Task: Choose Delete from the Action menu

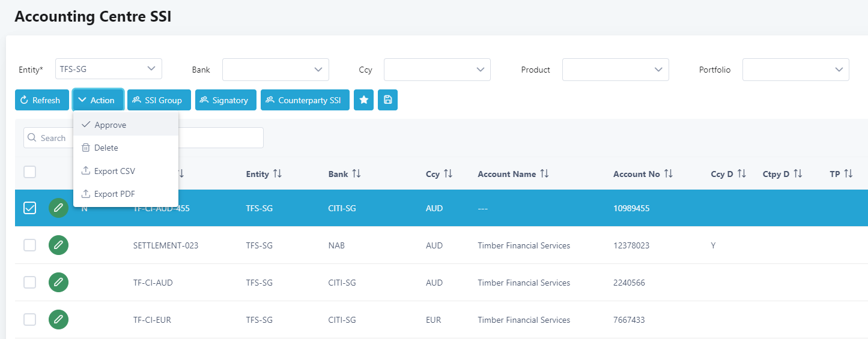Action: (x=106, y=148)
